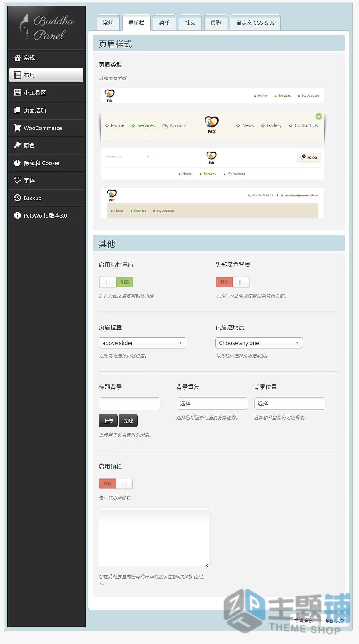
Task: Switch to the 社交 tab
Action: [190, 23]
